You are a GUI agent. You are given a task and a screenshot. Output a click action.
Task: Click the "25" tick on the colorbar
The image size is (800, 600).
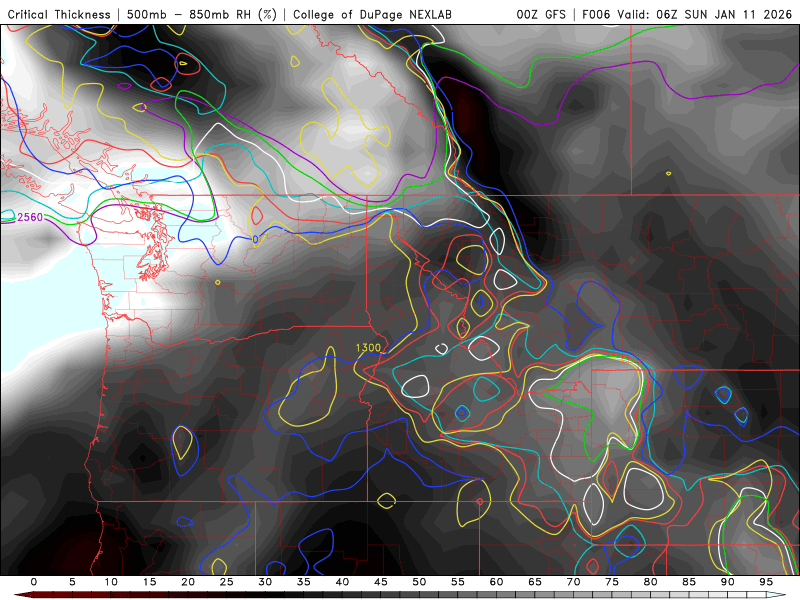coord(226,582)
